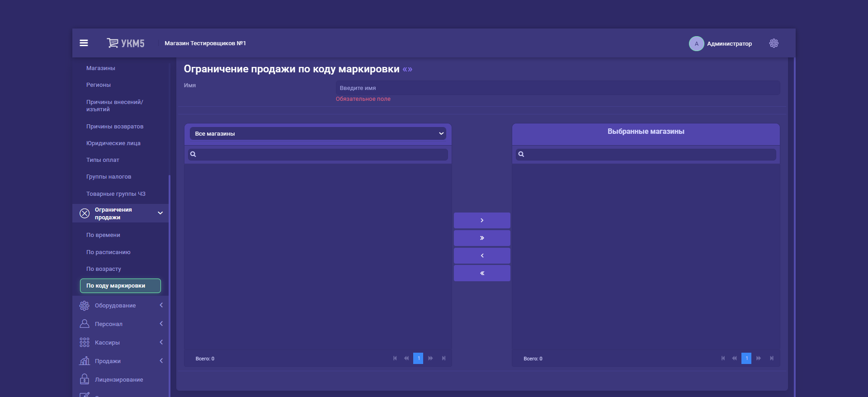This screenshot has height=397, width=868.
Task: Move all stores right with double arrow
Action: (x=482, y=238)
